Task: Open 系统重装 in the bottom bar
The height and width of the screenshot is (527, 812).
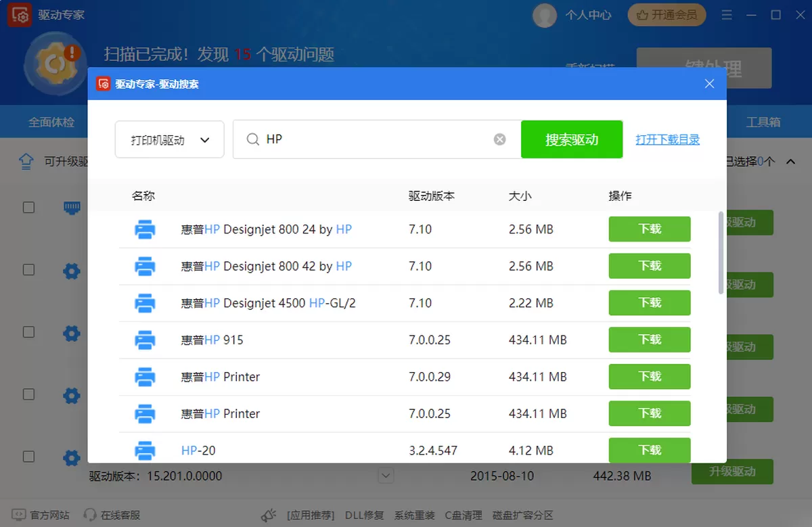Action: (x=415, y=515)
